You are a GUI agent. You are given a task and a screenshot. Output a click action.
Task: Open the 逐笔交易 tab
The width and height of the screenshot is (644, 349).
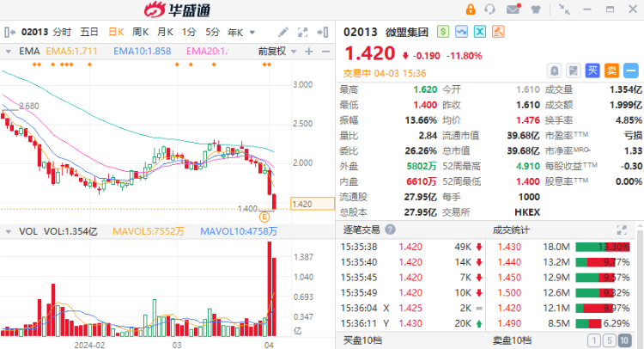coord(361,230)
